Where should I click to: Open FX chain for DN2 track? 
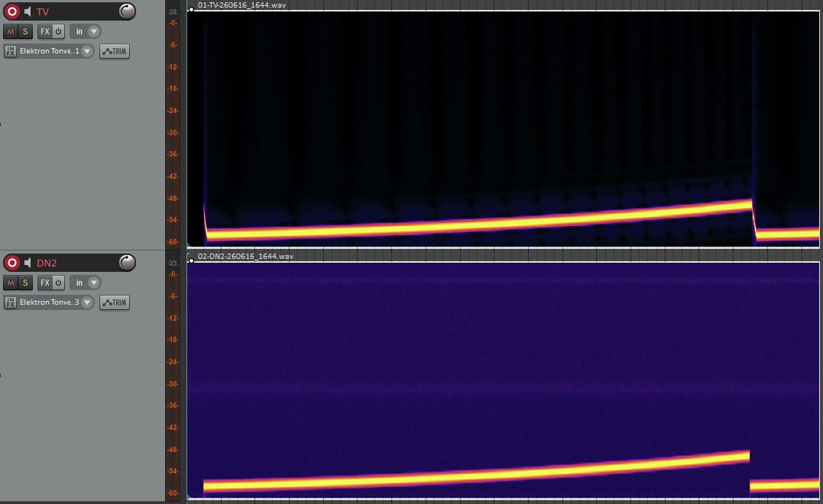(44, 283)
